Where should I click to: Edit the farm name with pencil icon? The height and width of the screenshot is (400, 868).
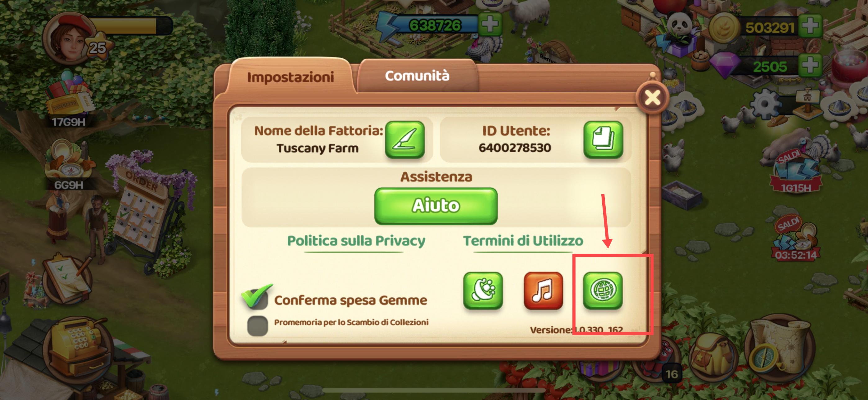(x=405, y=140)
